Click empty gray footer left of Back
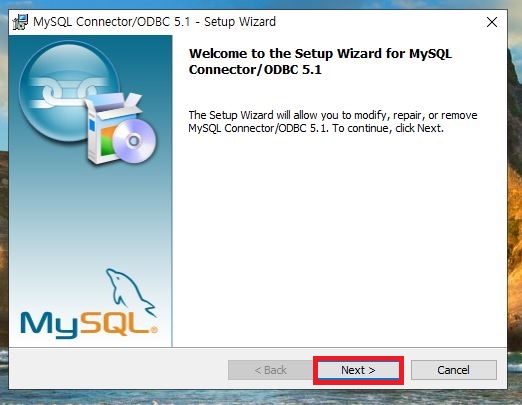 click(118, 368)
